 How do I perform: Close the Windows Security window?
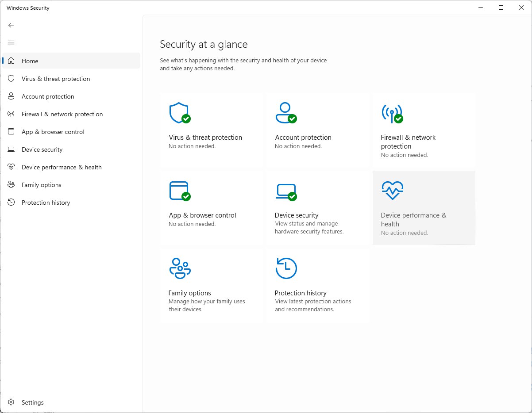tap(521, 8)
